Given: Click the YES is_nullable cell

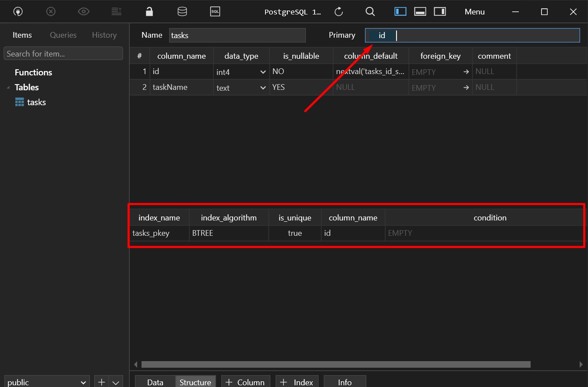Looking at the screenshot, I should click(x=301, y=87).
